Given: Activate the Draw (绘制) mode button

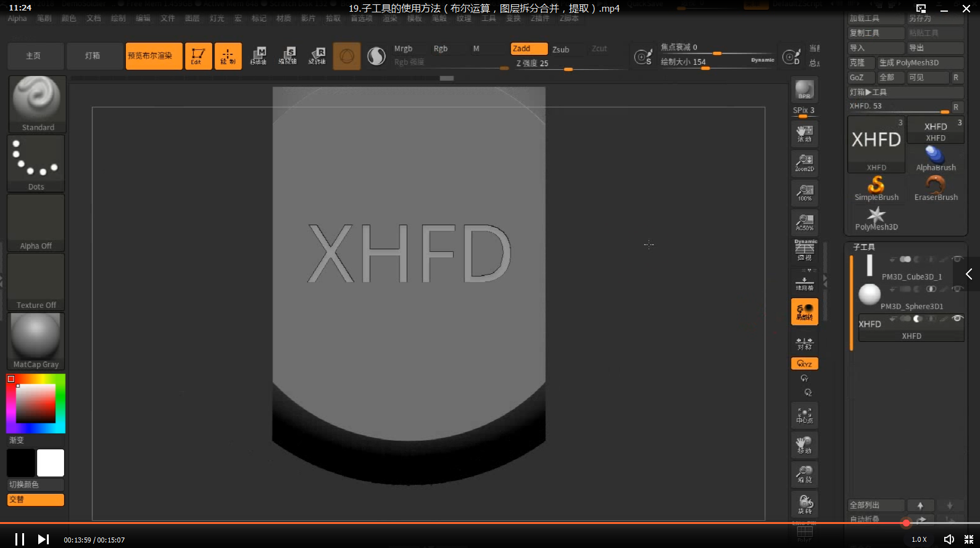Looking at the screenshot, I should [228, 56].
